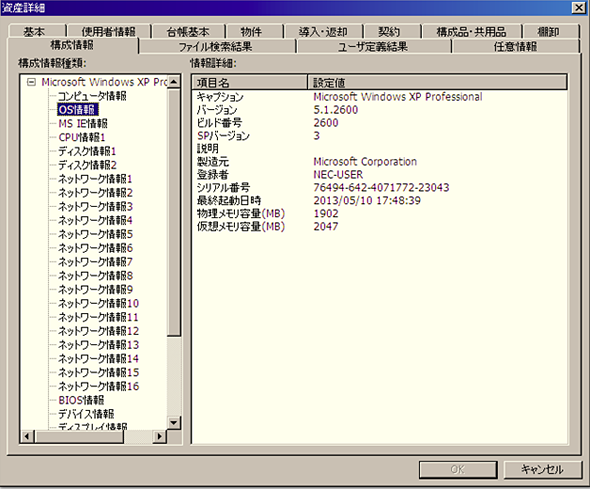
Task: Click the disabled OK button
Action: (x=458, y=469)
